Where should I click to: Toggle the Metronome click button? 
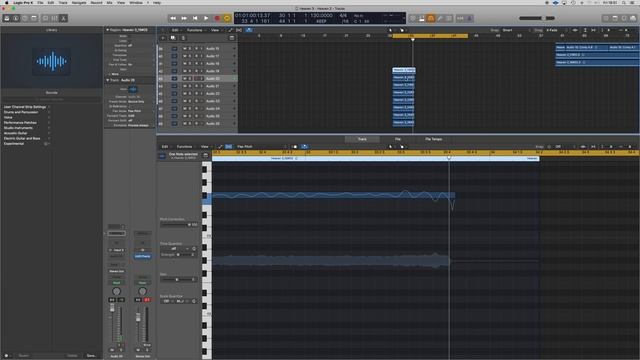(x=469, y=18)
